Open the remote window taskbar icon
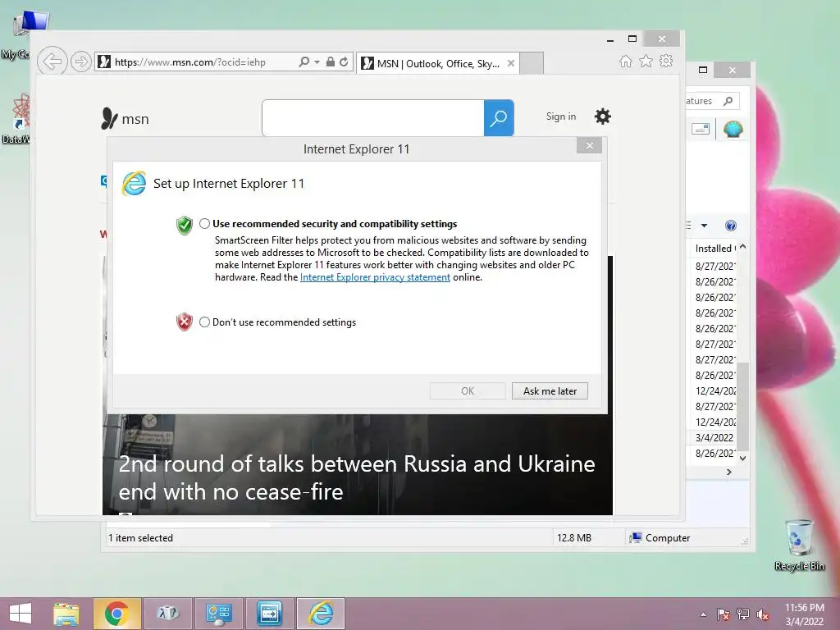Image resolution: width=840 pixels, height=630 pixels. [x=269, y=614]
